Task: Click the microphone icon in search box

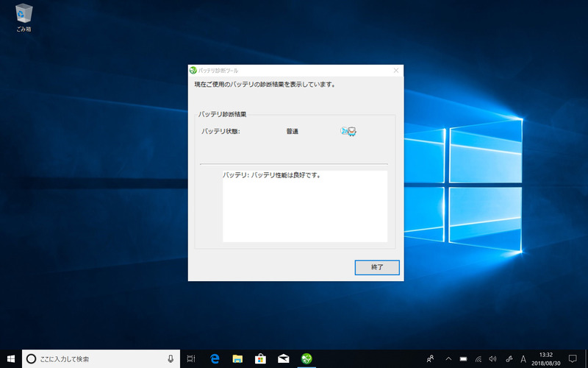Action: (171, 359)
